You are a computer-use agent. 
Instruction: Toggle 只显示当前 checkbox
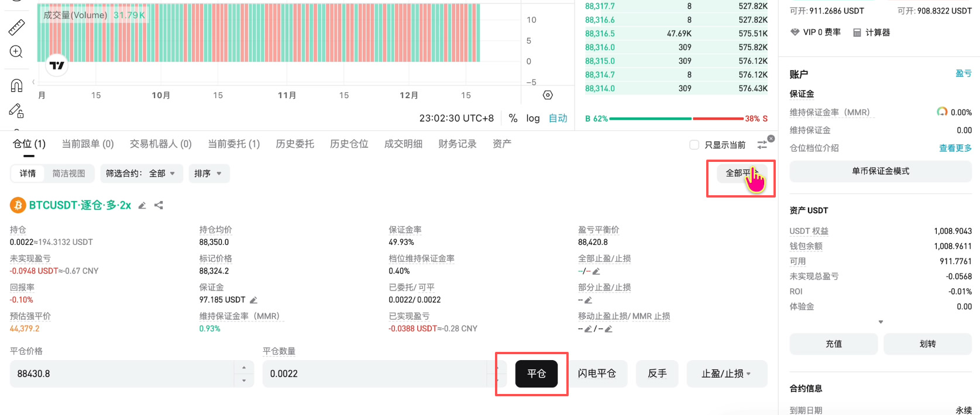[x=694, y=145]
